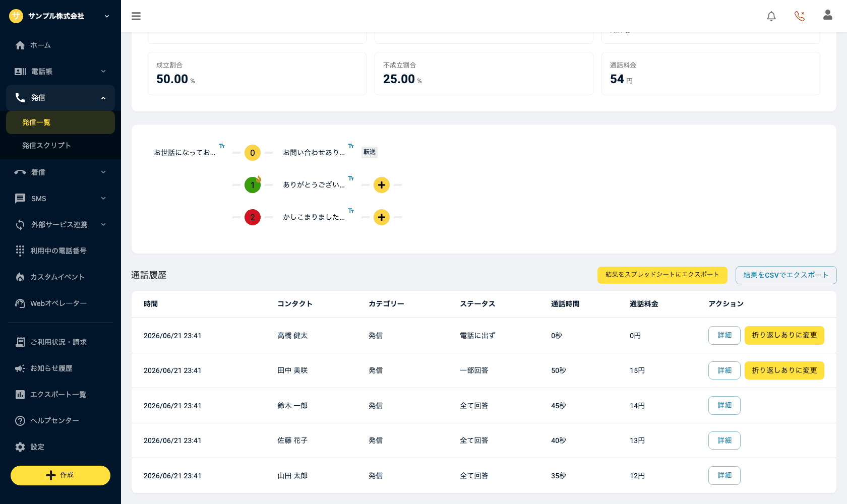Image resolution: width=847 pixels, height=504 pixels.
Task: Open サンプル株式会社 company dropdown
Action: pyautogui.click(x=60, y=16)
